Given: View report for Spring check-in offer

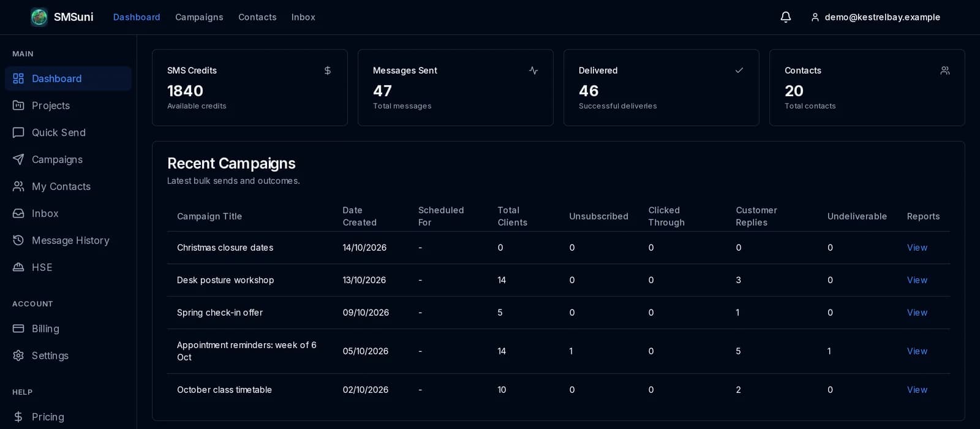Looking at the screenshot, I should [917, 313].
